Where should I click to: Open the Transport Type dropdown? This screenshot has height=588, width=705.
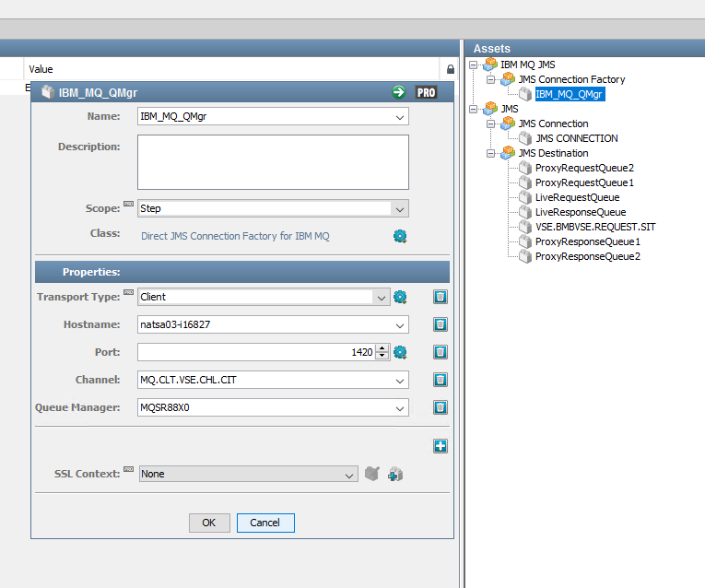click(381, 298)
